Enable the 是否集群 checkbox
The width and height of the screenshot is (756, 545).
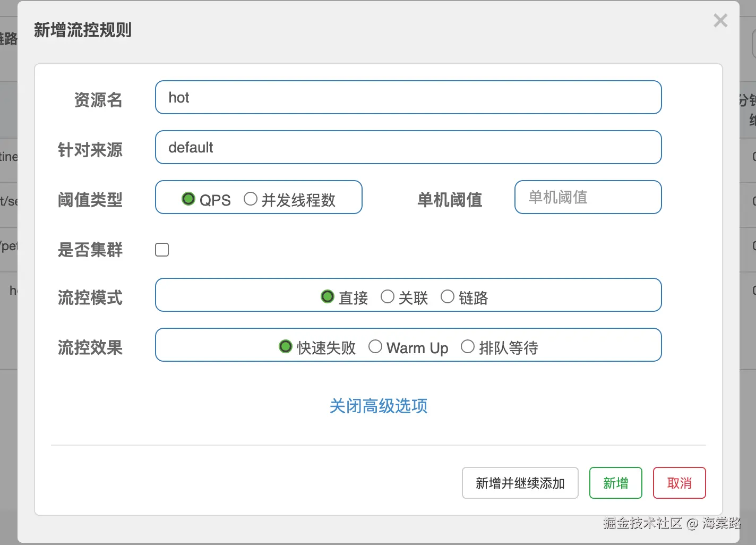coord(162,250)
